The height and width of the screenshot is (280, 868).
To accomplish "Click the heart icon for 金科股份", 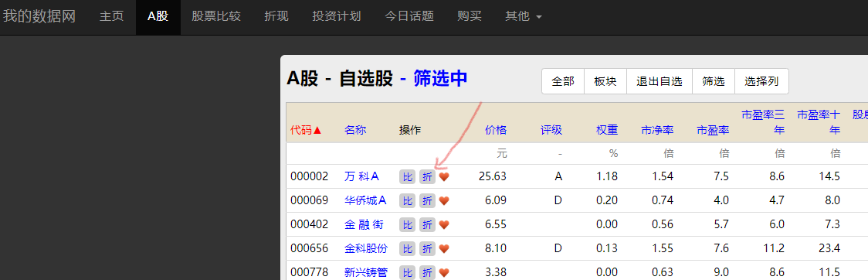I will coord(444,248).
